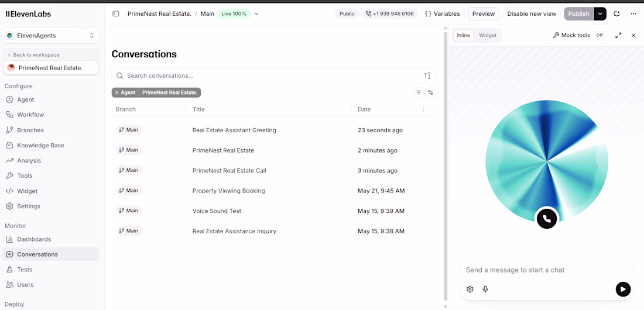Click the icon next to Publish dropdown
The image size is (644, 310).
pyautogui.click(x=616, y=13)
